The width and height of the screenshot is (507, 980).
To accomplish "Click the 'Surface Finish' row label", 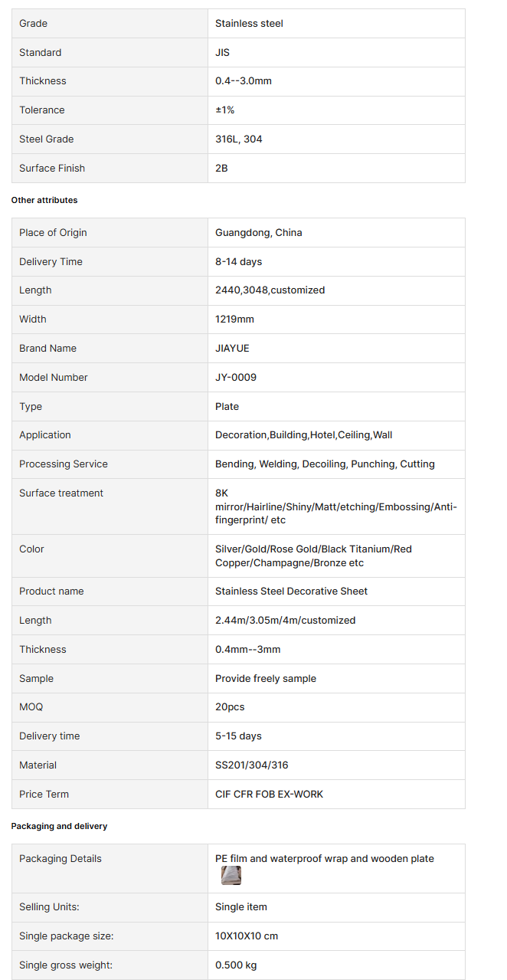I will (x=52, y=169).
